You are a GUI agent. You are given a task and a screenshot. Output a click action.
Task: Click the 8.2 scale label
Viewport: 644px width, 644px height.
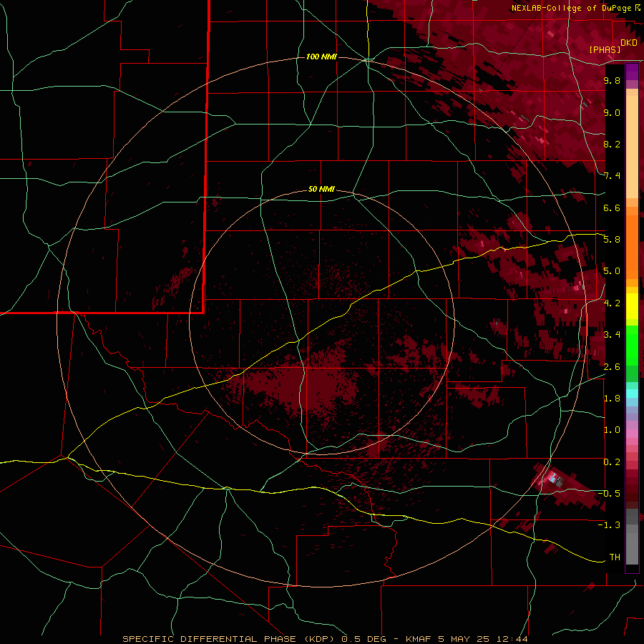612,144
